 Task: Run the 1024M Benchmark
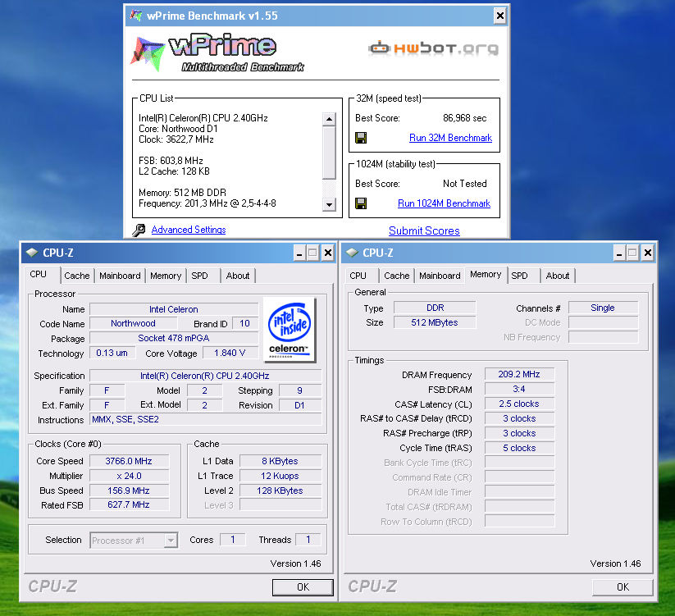444,203
